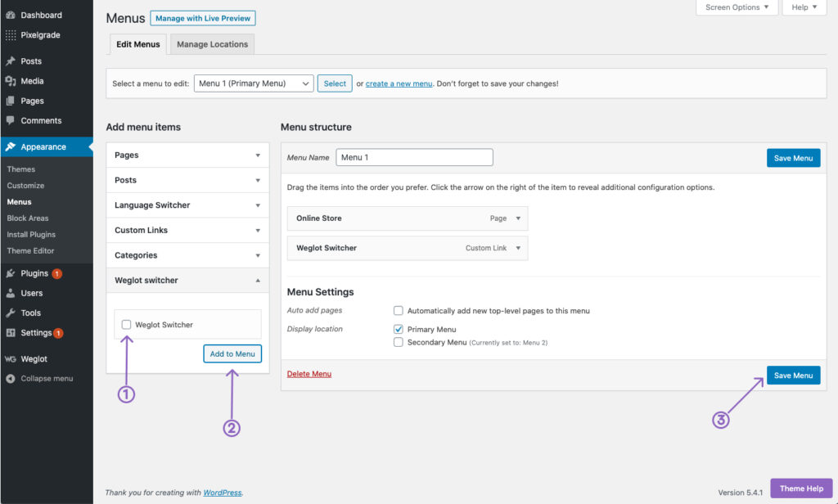
Task: Click the Tools wrench icon
Action: pyautogui.click(x=10, y=313)
